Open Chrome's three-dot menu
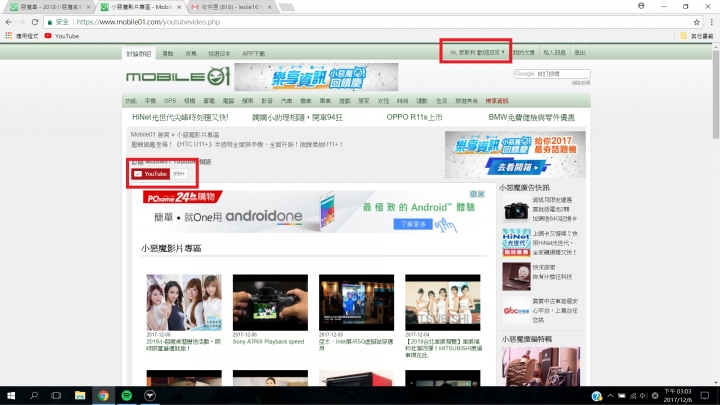Viewport: 720px width, 405px height. pyautogui.click(x=712, y=22)
